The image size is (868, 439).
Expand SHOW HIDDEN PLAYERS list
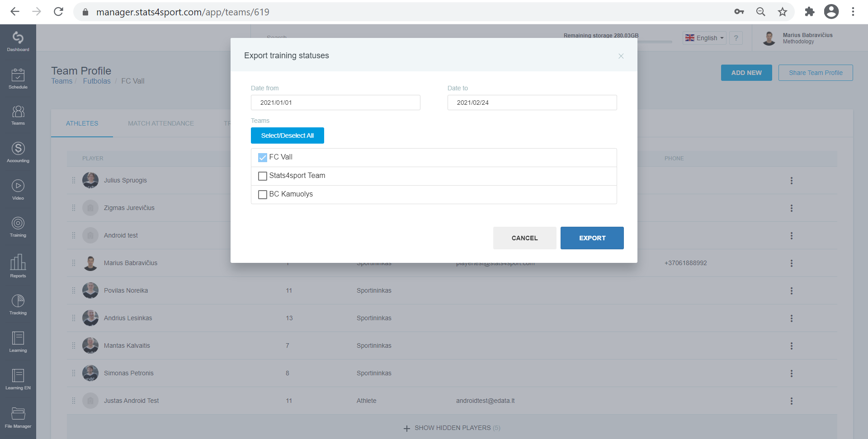(453, 428)
